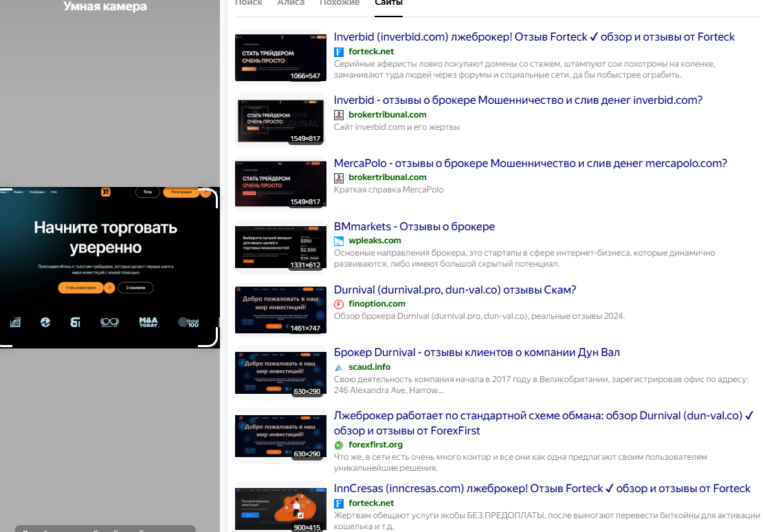Open the Inverbid лжеброкер Forteck review link
This screenshot has height=532, width=765.
tap(534, 37)
